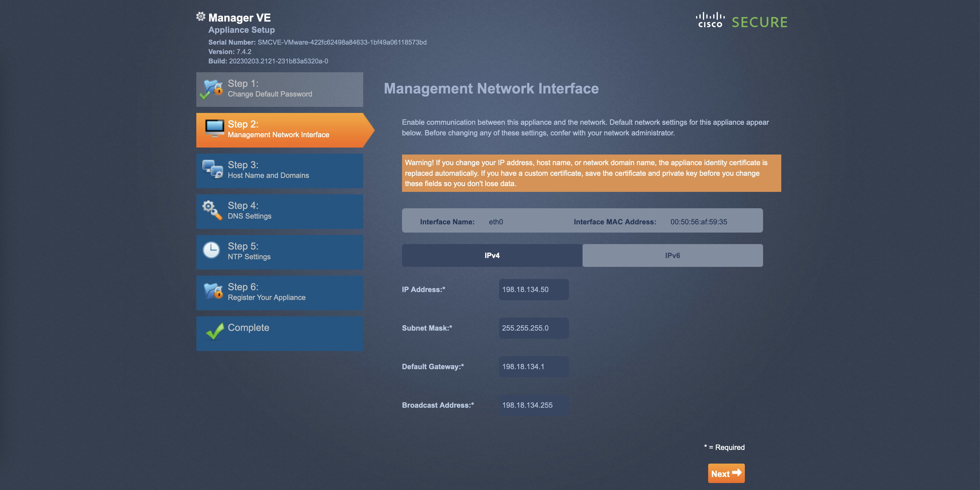
Task: Click the gear icon beside Manager VE
Action: [201, 17]
